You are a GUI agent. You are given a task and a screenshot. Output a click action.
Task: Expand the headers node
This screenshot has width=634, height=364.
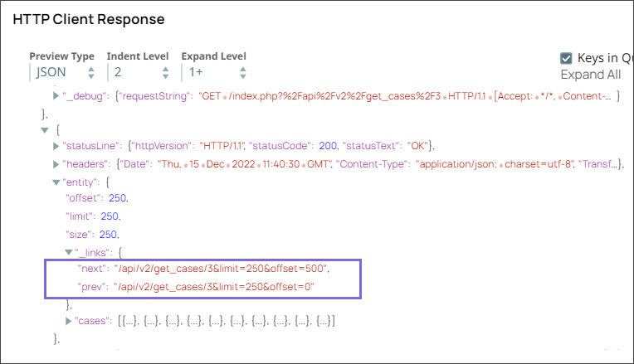[x=56, y=164]
